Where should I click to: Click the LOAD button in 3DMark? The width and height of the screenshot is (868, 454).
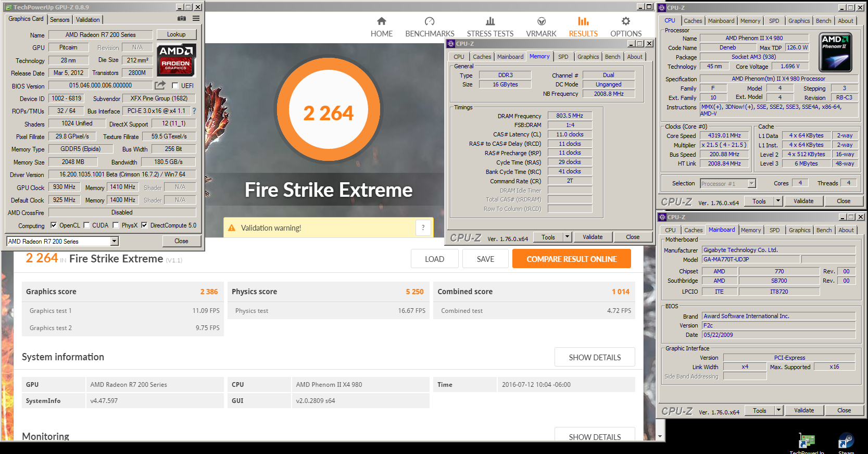point(435,259)
